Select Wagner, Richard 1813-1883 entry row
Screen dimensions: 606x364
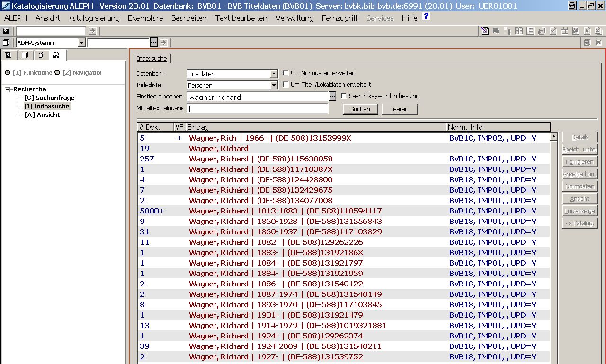pyautogui.click(x=285, y=211)
